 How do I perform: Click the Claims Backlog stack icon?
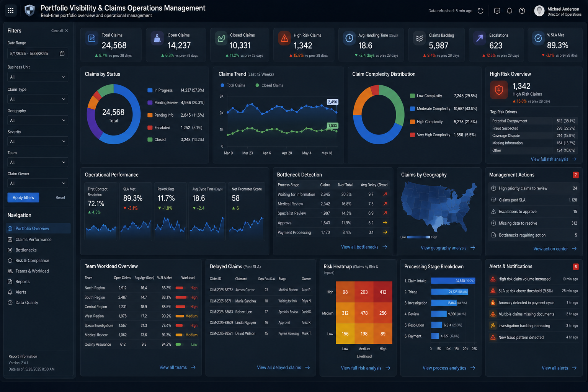point(419,38)
